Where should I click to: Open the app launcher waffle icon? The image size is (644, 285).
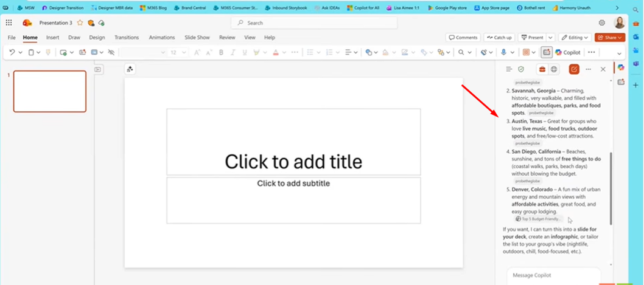(x=9, y=22)
